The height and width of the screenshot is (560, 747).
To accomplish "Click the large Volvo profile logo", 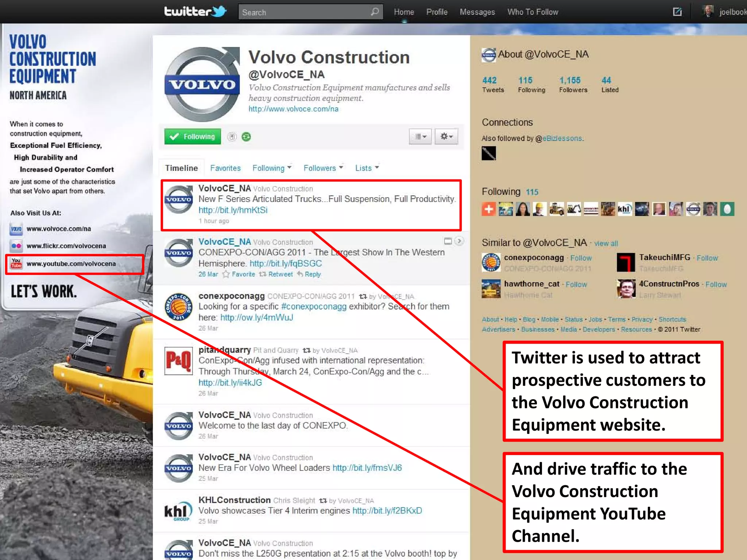I will pyautogui.click(x=202, y=84).
